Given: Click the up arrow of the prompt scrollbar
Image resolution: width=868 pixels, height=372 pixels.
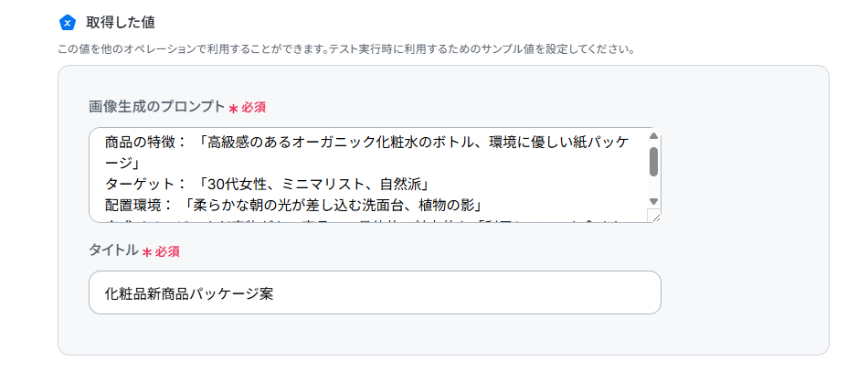Looking at the screenshot, I should tap(653, 135).
